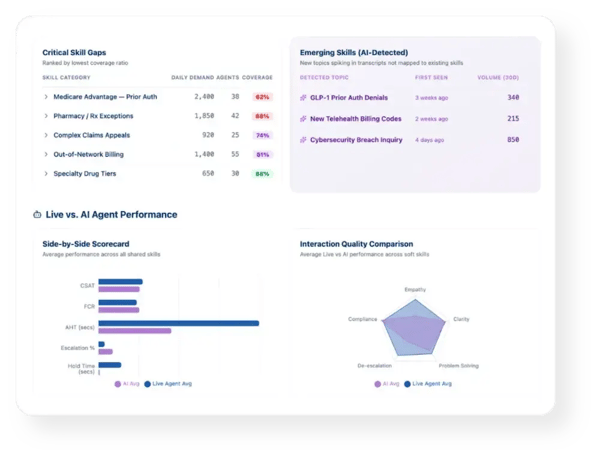600x460 pixels.
Task: Click the green Specialty Drug Tiers coverage badge
Action: click(x=262, y=174)
